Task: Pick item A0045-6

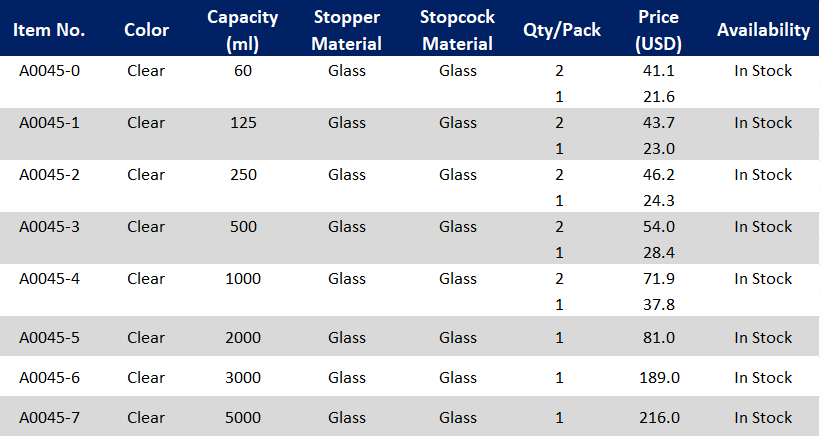Action: [49, 377]
